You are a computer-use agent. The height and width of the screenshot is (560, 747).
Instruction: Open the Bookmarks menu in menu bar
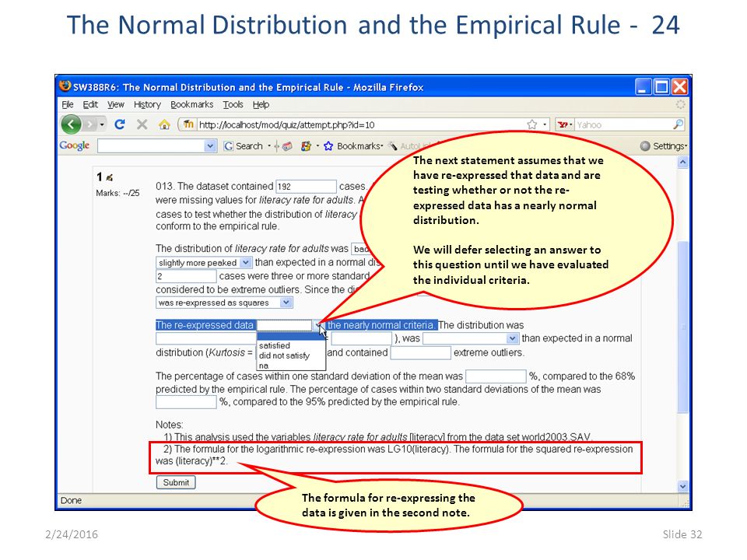click(x=192, y=105)
